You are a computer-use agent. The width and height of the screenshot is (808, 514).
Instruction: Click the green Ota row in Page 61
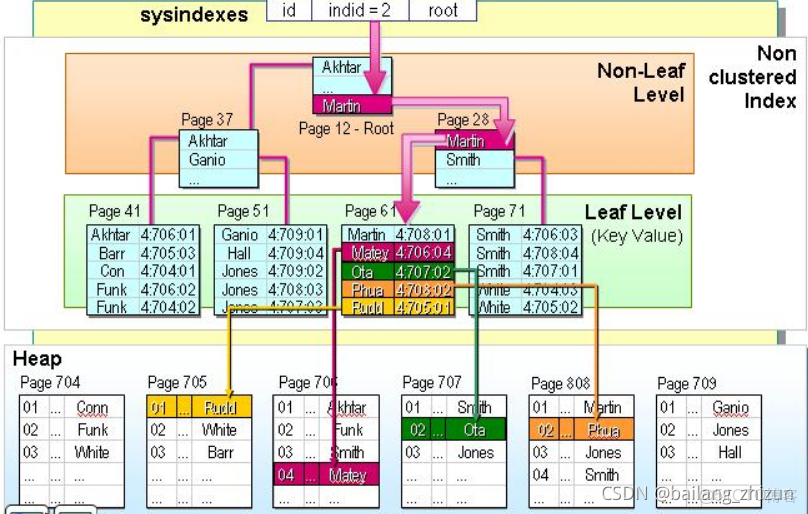pyautogui.click(x=398, y=271)
